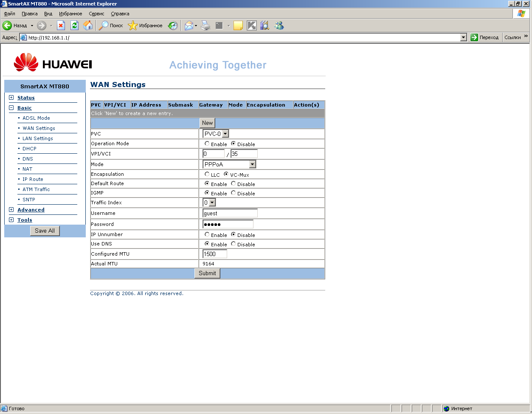This screenshot has width=532, height=414.
Task: Select VC-Mux encapsulation
Action: click(x=226, y=175)
